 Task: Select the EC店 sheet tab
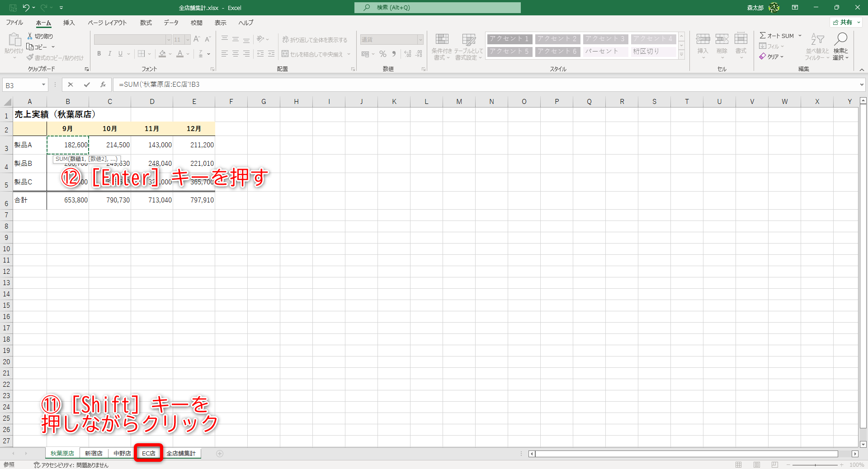[x=149, y=453]
